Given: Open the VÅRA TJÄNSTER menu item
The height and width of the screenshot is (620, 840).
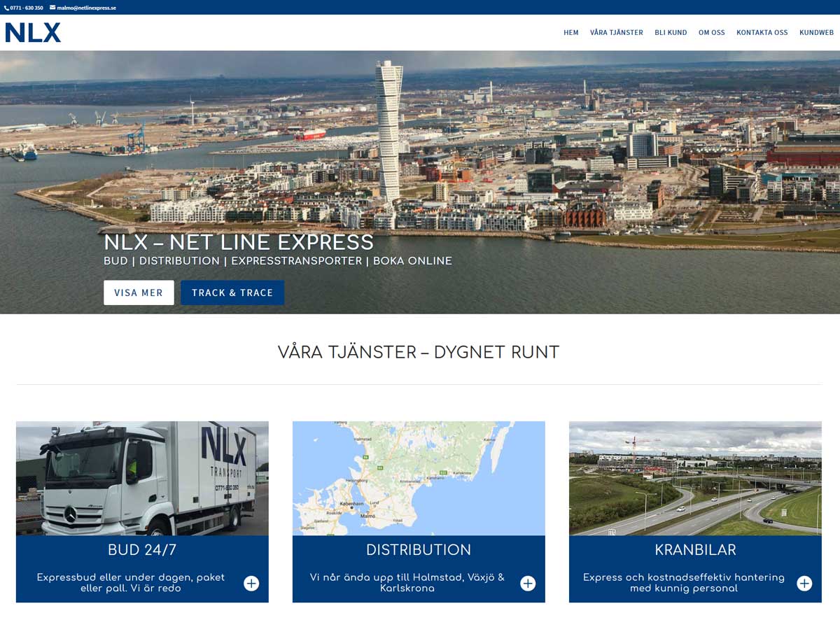Looking at the screenshot, I should tap(617, 32).
